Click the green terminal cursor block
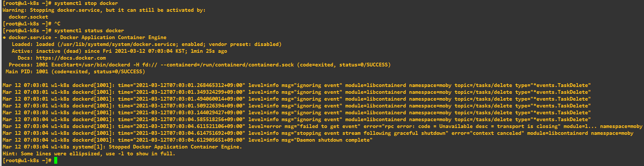Image resolution: width=644 pixels, height=166 pixels. click(x=56, y=161)
